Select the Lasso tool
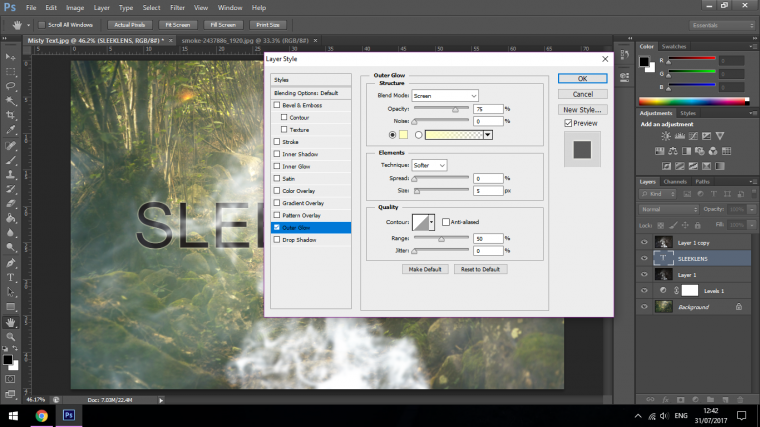This screenshot has width=760, height=427. [10, 86]
